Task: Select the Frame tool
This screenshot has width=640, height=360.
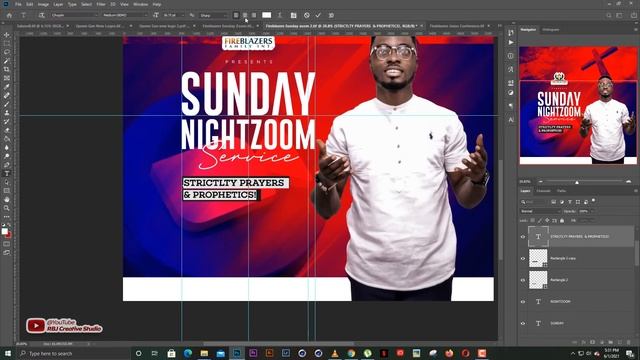Action: [7, 78]
